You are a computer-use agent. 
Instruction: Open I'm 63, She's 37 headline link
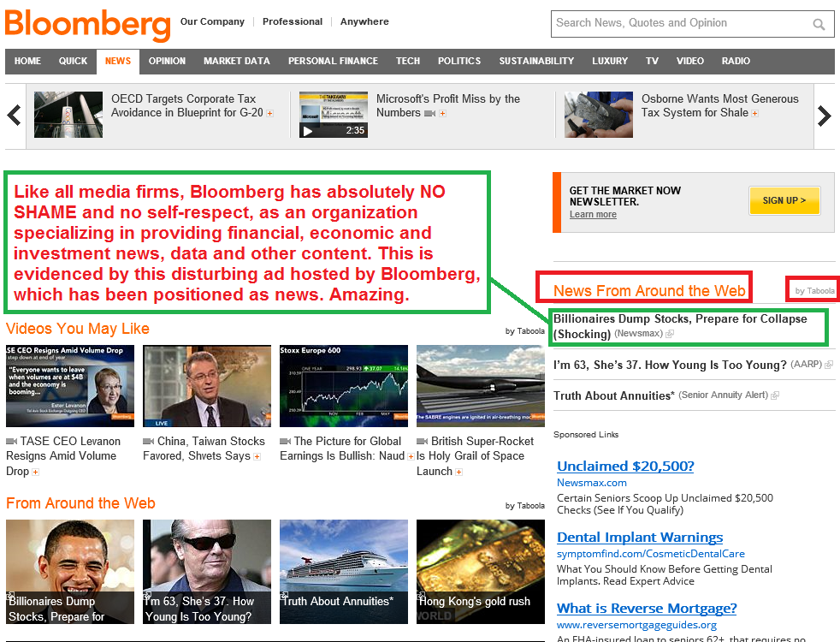(670, 365)
